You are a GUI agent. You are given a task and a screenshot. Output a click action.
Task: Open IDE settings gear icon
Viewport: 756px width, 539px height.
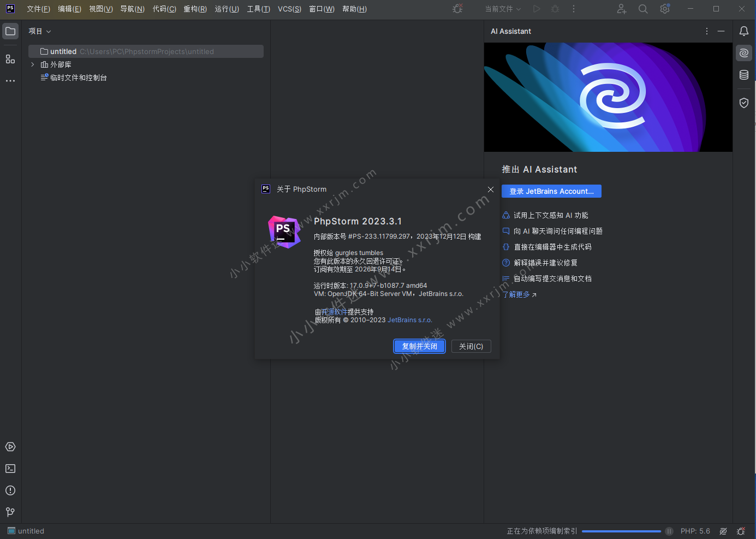point(665,9)
